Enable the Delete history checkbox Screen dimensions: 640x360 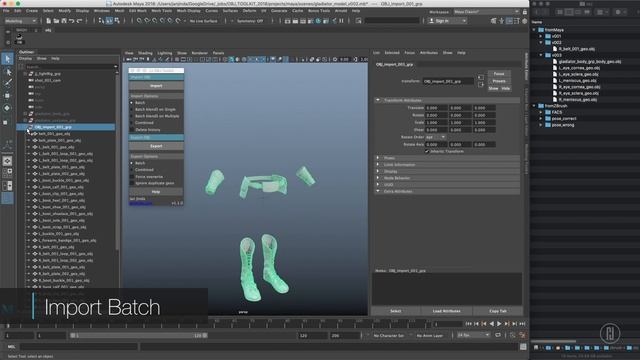pos(132,129)
